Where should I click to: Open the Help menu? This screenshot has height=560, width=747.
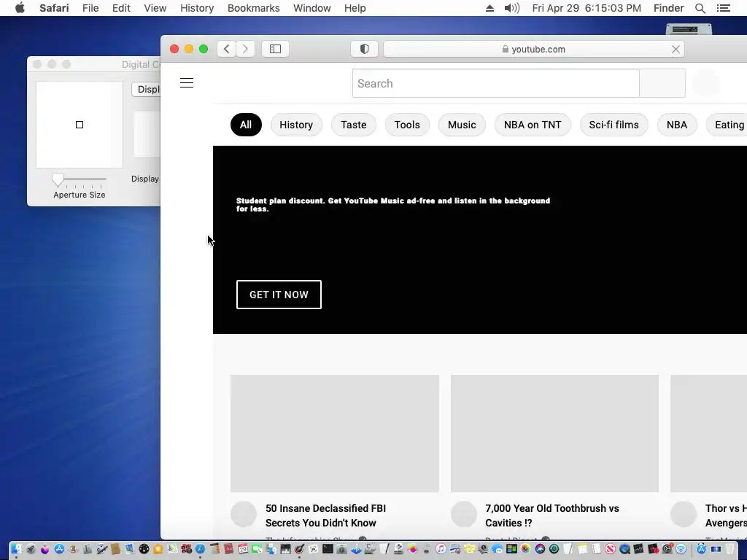coord(355,8)
